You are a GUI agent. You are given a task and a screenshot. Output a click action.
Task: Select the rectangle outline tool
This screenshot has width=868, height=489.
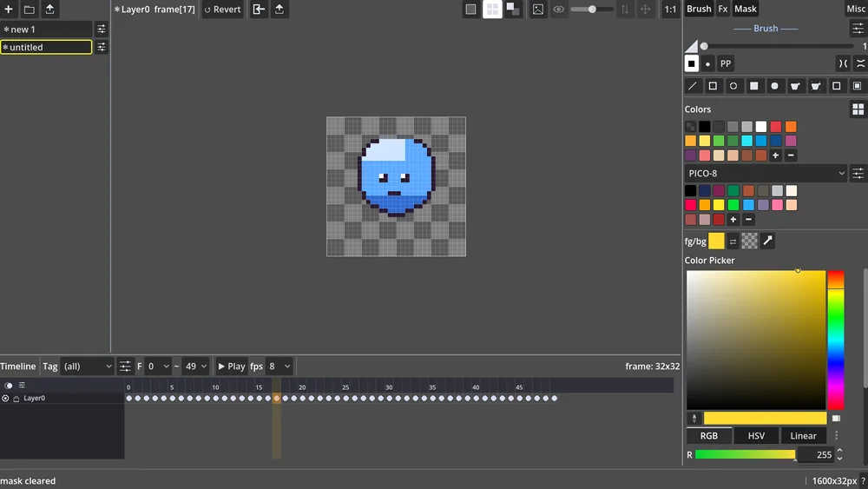point(713,86)
